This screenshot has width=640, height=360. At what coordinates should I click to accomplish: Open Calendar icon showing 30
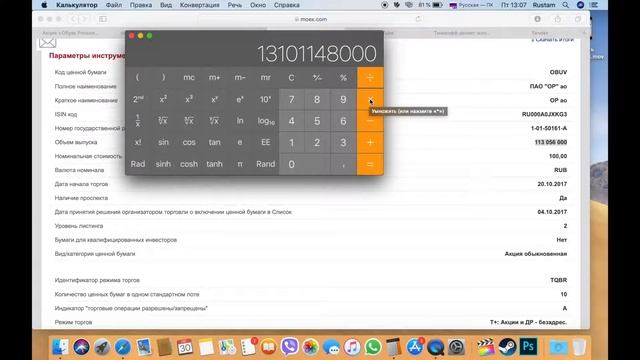coord(185,347)
